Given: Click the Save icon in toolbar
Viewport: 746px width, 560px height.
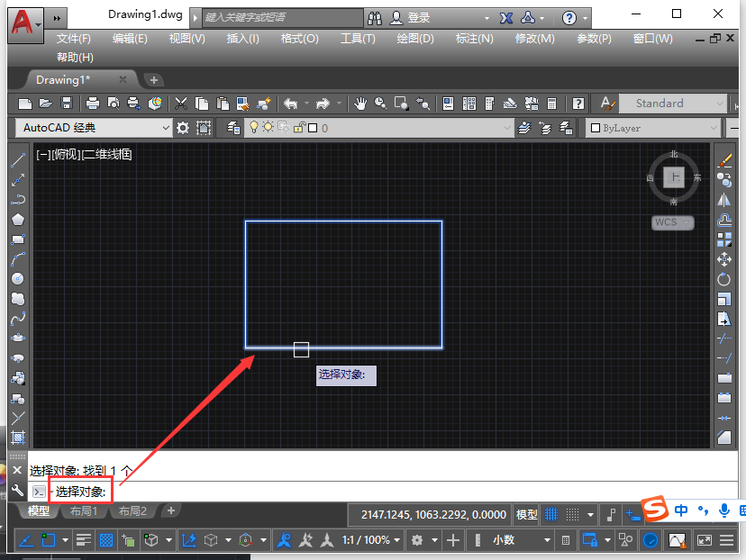Looking at the screenshot, I should [x=67, y=104].
